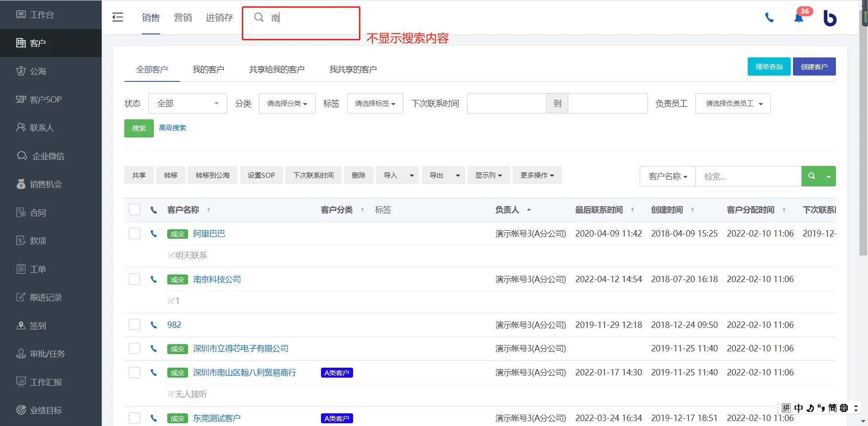The width and height of the screenshot is (868, 426).
Task: Select the 南京科技公司 row checkbox
Action: 134,279
